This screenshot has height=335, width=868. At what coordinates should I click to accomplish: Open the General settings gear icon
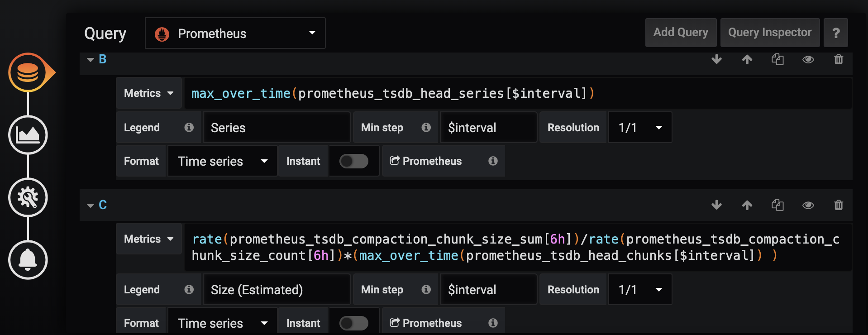[28, 197]
